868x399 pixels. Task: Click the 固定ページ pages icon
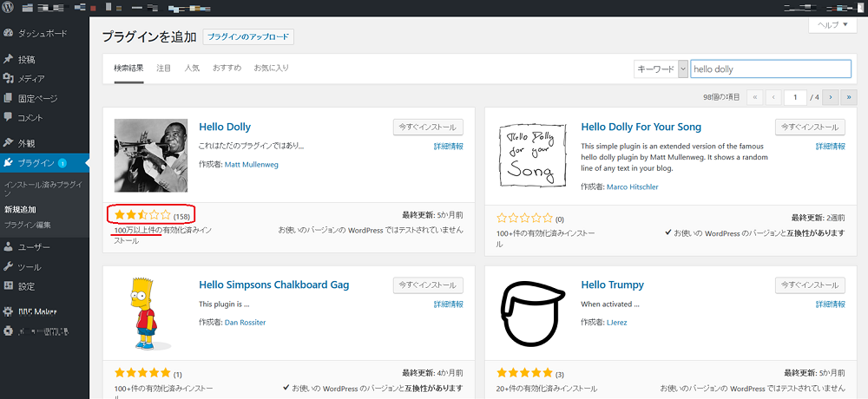tap(9, 98)
